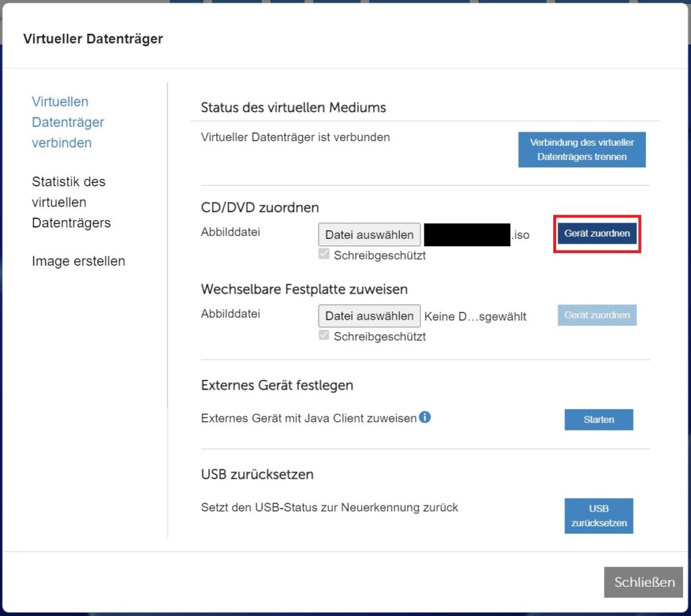The width and height of the screenshot is (691, 616).
Task: Click the Virtueller Datenträger dialog title
Action: coord(93,38)
